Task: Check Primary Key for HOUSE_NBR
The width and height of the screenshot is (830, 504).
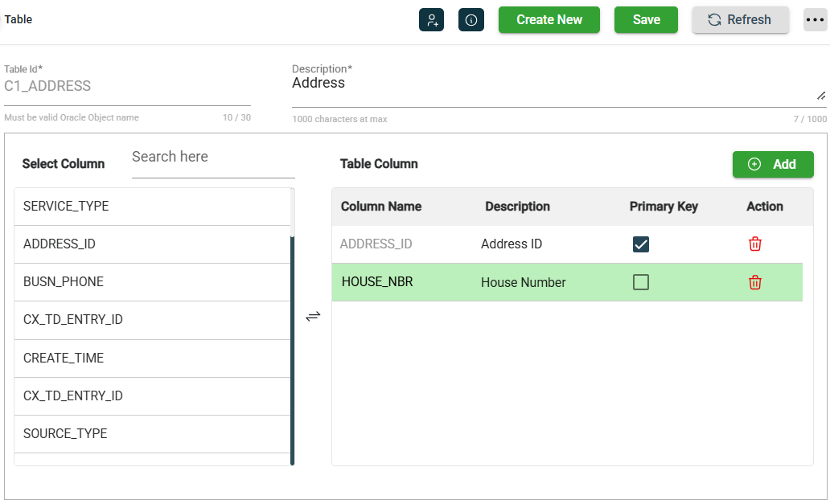Action: pyautogui.click(x=640, y=282)
